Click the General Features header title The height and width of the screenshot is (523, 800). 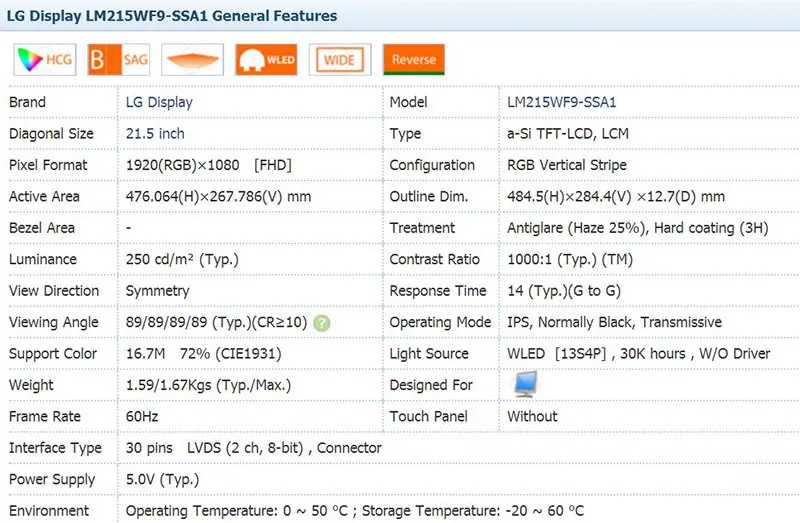(172, 16)
